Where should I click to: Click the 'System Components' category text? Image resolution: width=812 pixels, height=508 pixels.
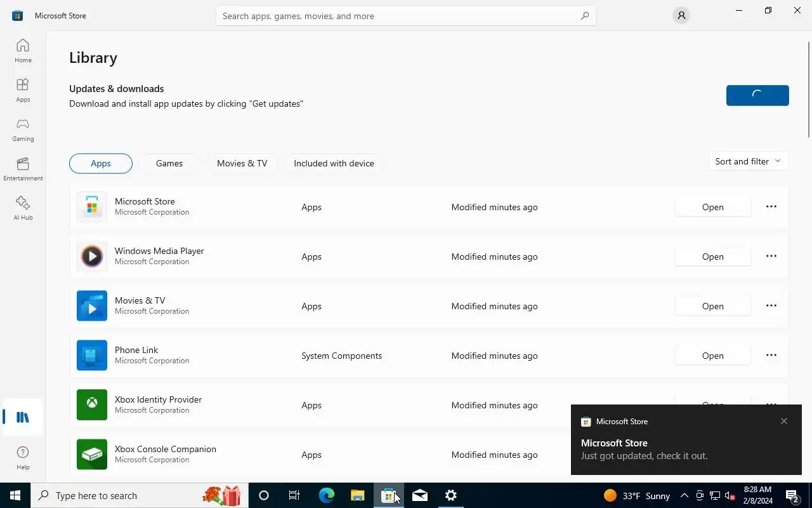[341, 356]
